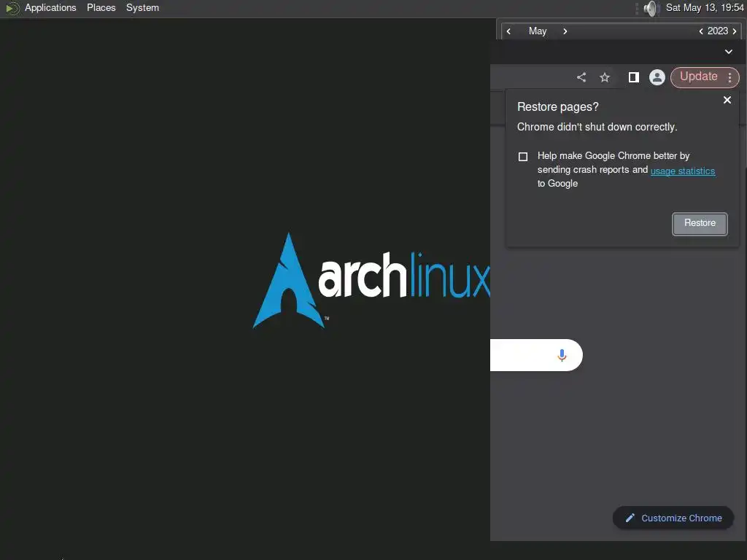Open the System menu

tap(142, 7)
